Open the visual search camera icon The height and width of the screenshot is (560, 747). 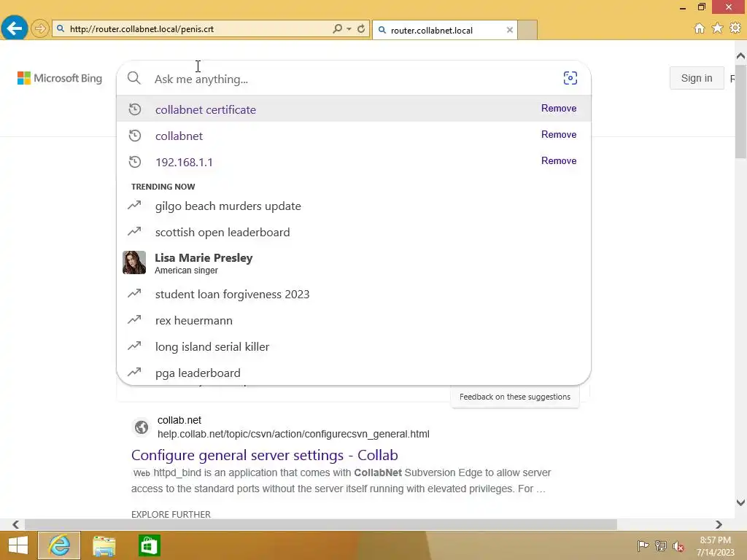[x=570, y=78]
